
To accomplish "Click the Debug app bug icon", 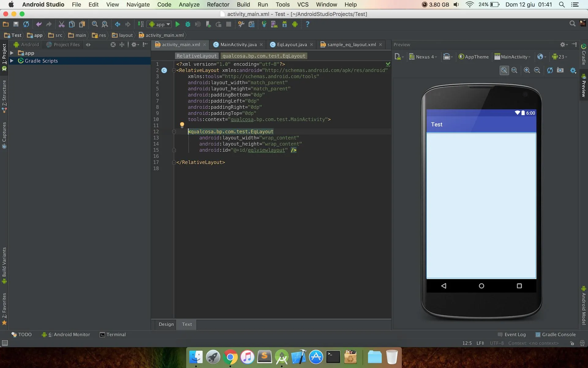I will tap(188, 24).
